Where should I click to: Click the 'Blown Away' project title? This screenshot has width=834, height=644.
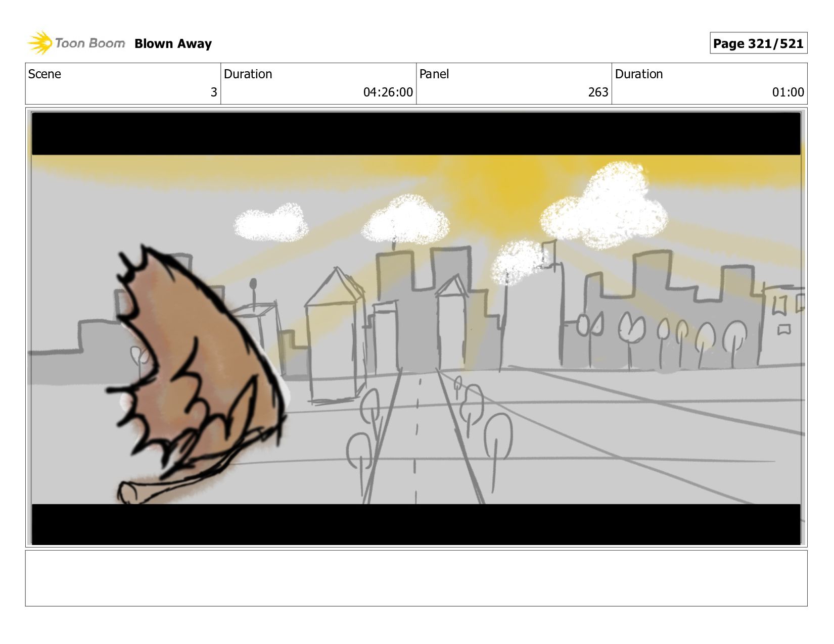tap(173, 44)
